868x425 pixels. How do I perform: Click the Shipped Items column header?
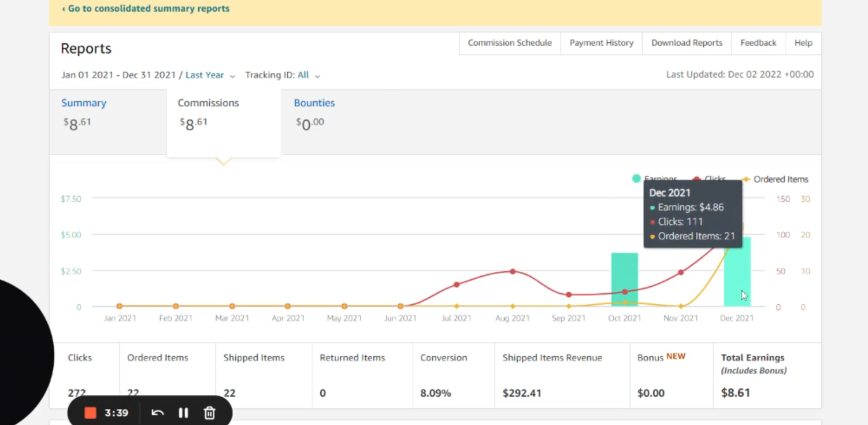click(254, 358)
